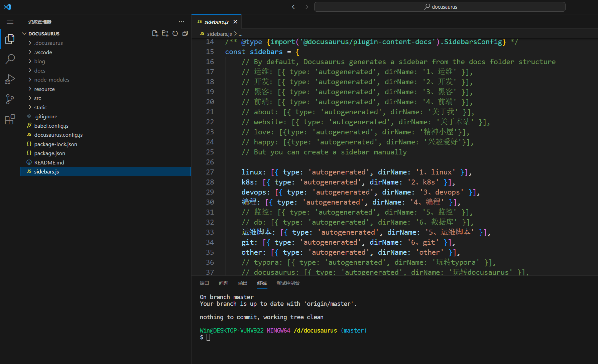The image size is (598, 364).
Task: Go forward with the right arrow
Action: coord(306,7)
